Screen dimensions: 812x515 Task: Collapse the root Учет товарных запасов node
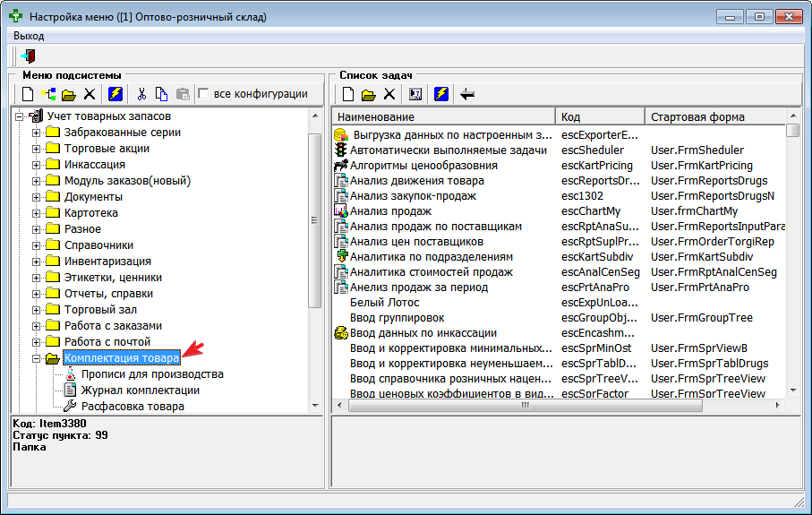[21, 116]
